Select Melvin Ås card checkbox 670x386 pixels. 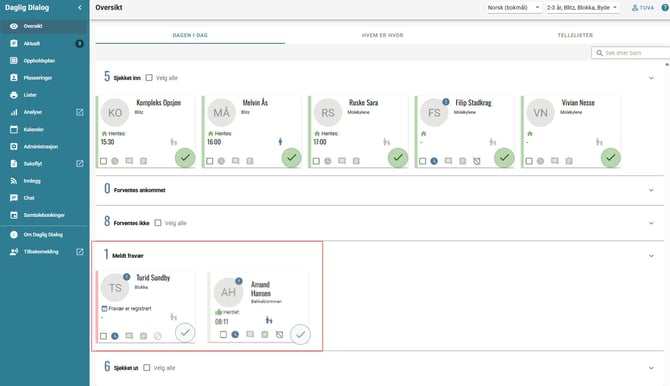[x=209, y=161]
